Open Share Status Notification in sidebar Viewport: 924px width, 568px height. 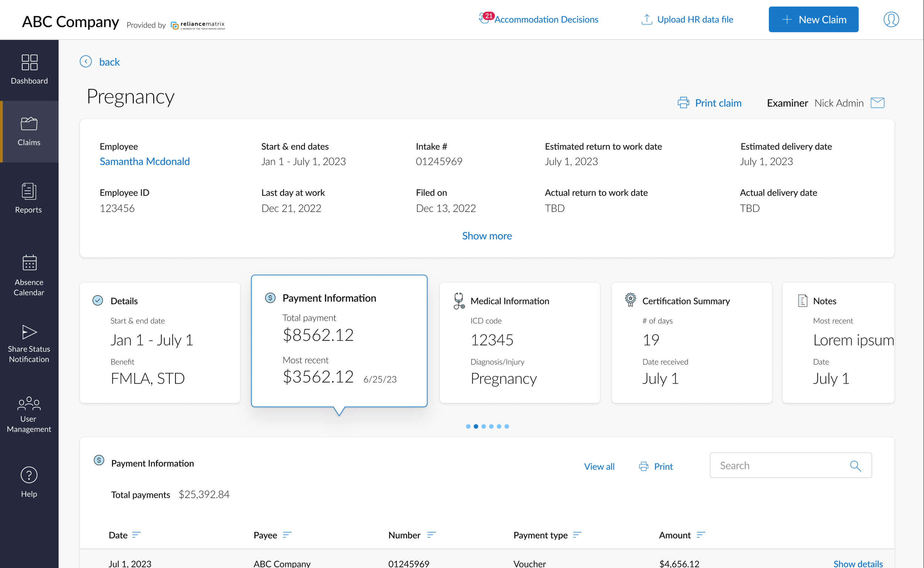(29, 332)
